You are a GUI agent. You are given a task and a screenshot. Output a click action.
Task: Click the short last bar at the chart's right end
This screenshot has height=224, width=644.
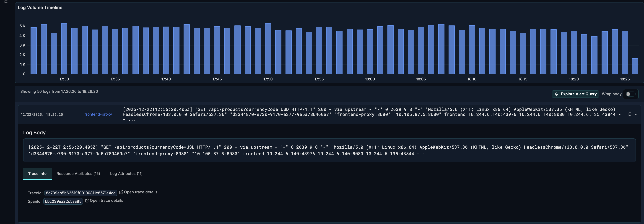[x=635, y=66]
